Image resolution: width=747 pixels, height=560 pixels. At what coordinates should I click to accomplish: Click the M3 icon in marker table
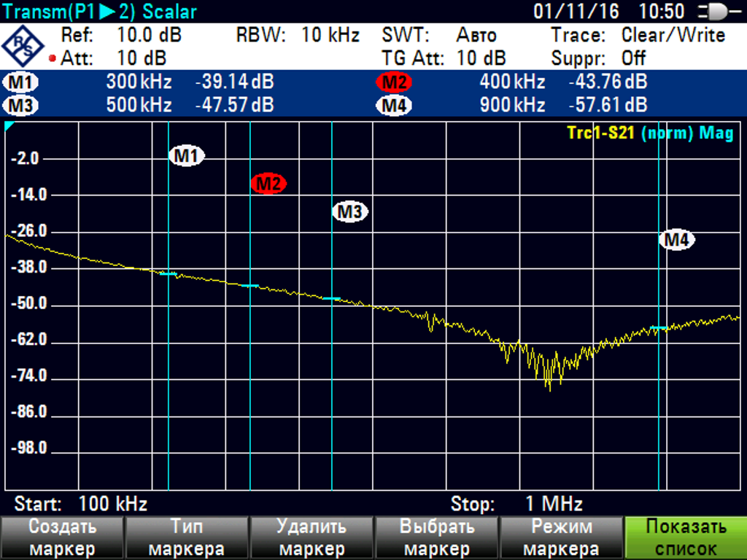pyautogui.click(x=21, y=106)
